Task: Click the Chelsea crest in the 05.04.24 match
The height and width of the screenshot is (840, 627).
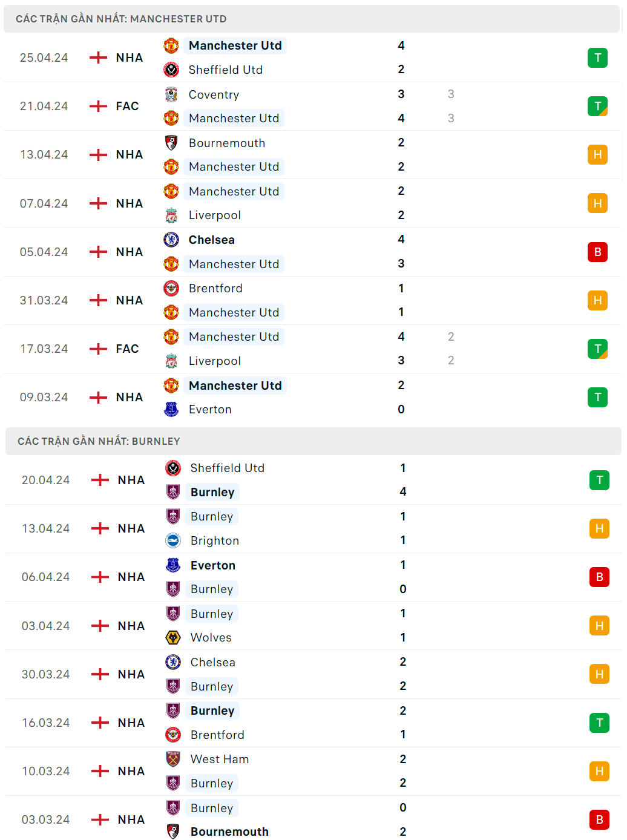Action: (171, 240)
